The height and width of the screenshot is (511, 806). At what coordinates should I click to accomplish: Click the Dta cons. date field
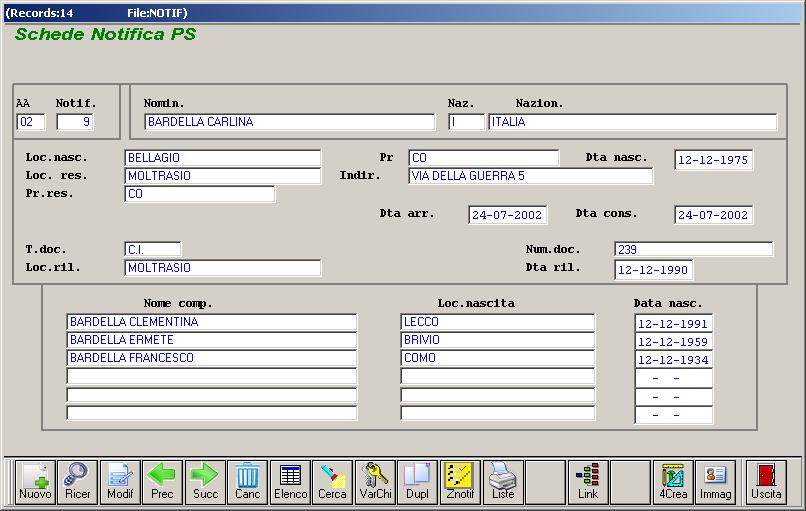coord(713,215)
